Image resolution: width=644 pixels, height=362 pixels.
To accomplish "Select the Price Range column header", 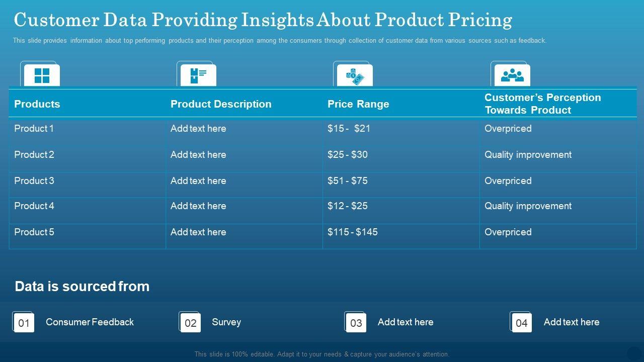I will (358, 104).
